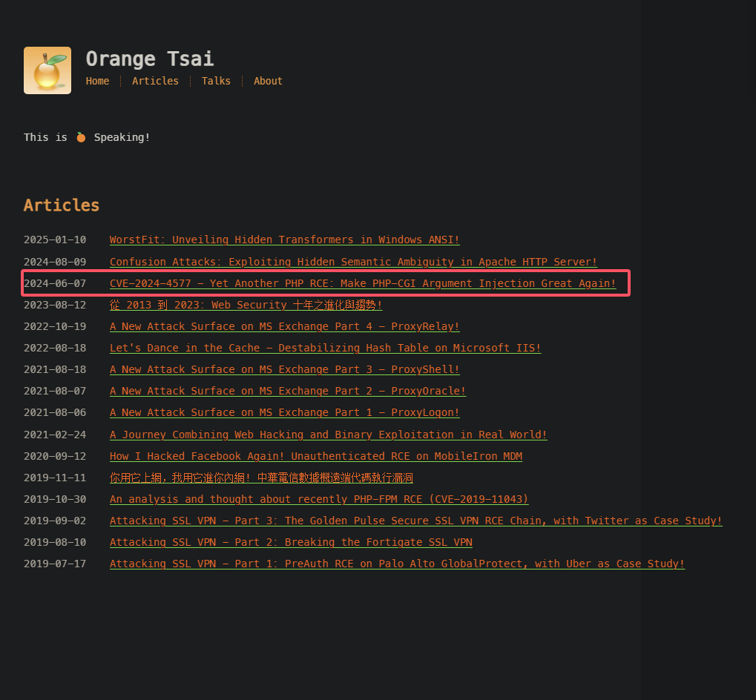
Task: Open SSL VPN Part 3 Pulse Secure article
Action: click(x=415, y=521)
